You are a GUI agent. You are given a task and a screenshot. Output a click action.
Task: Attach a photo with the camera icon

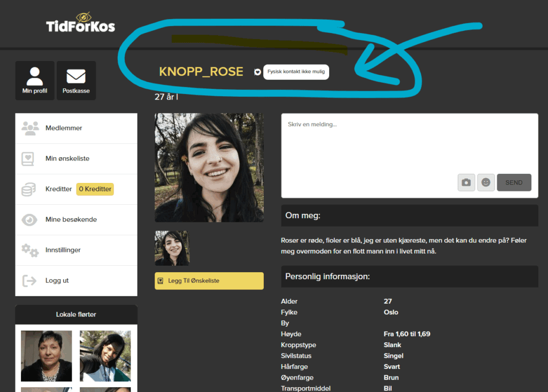coord(466,182)
